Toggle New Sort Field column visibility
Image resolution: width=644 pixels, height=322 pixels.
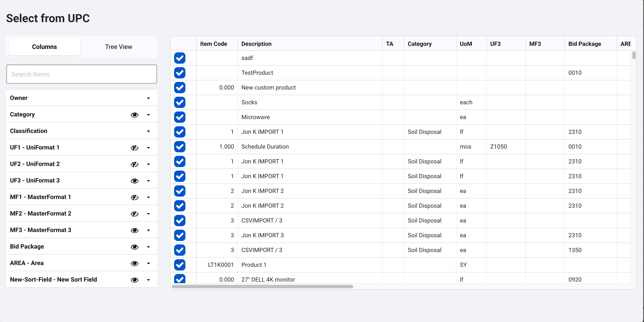coord(134,280)
